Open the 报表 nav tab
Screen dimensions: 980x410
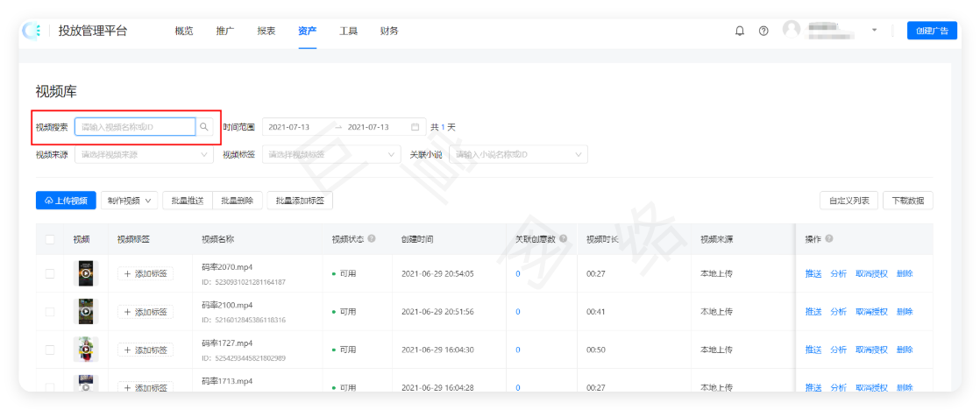tap(266, 31)
